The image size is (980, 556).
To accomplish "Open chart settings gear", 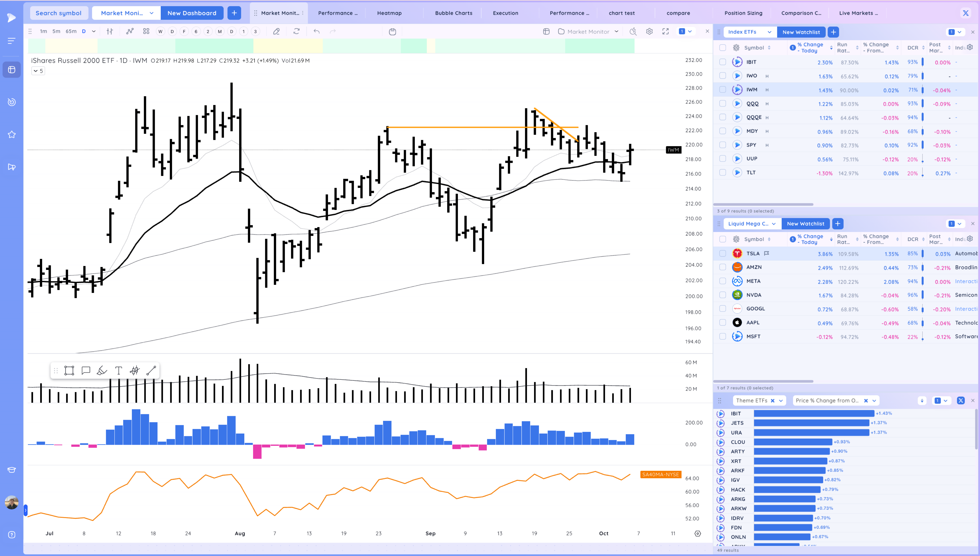I will tap(649, 31).
